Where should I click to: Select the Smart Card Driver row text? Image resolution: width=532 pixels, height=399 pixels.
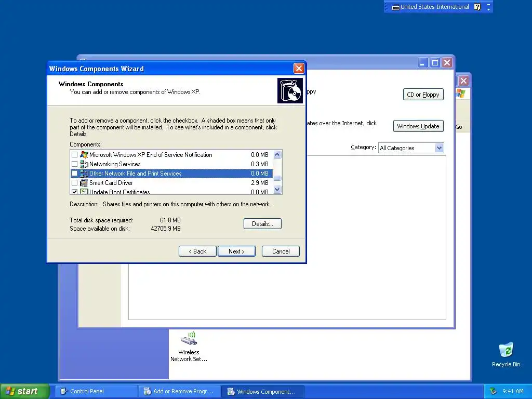coord(111,183)
